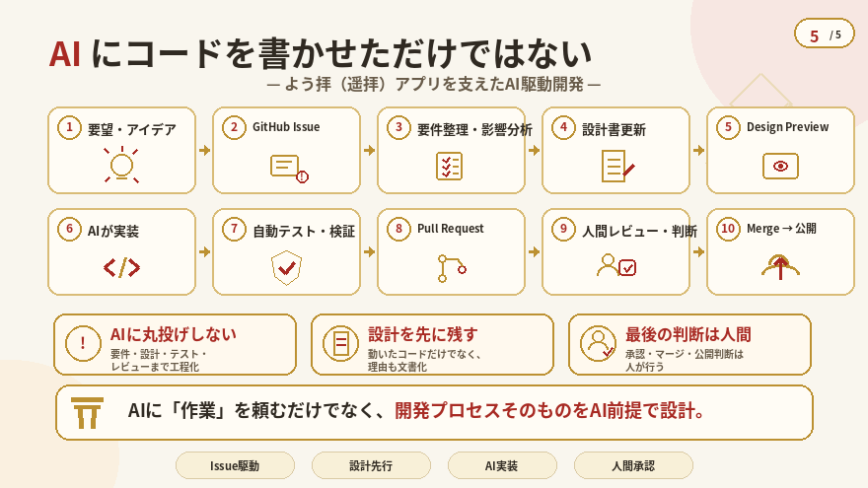868x488 pixels.
Task: Click the step number 10 circle
Action: (x=728, y=229)
